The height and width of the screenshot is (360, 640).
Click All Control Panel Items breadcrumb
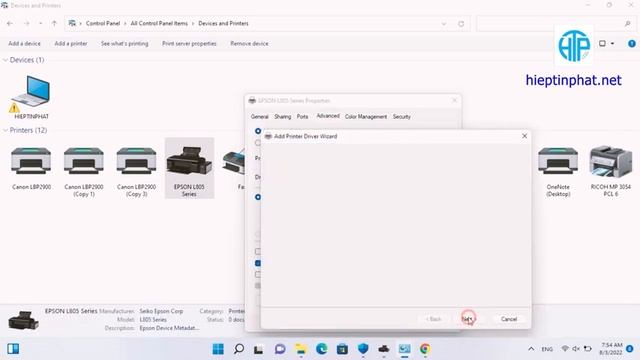point(159,24)
